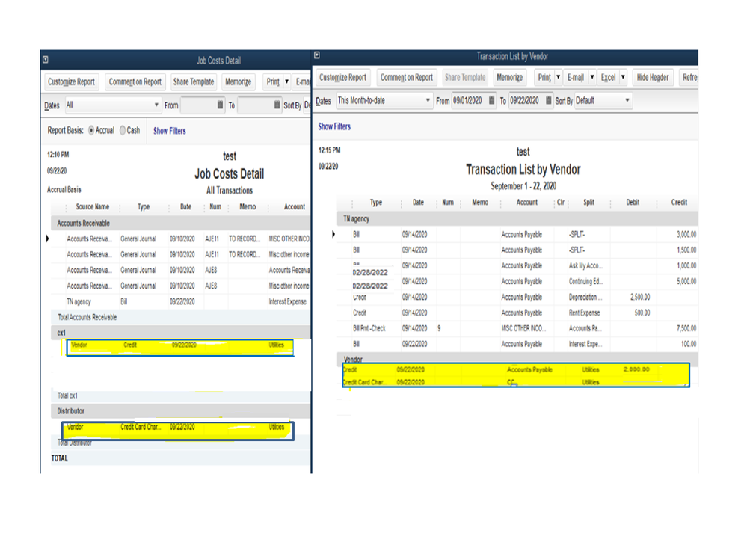Click Excel button in Transaction List by Vendor
Viewport: 747px width, 560px height.
[609, 78]
